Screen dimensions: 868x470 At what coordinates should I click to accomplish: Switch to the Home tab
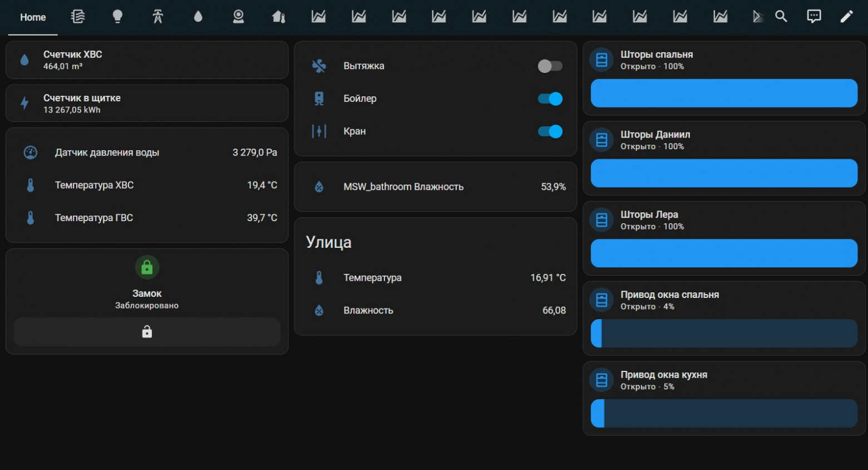coord(33,17)
